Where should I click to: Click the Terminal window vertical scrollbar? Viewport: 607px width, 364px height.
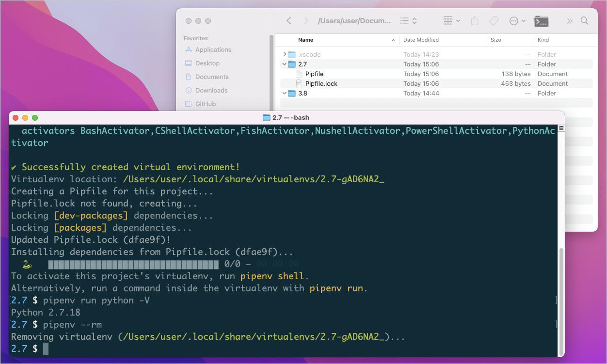tap(561, 301)
